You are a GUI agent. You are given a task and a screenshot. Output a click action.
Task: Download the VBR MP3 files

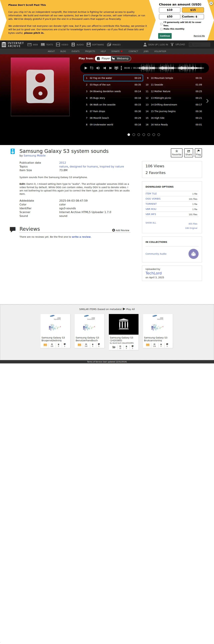pyautogui.click(x=151, y=215)
